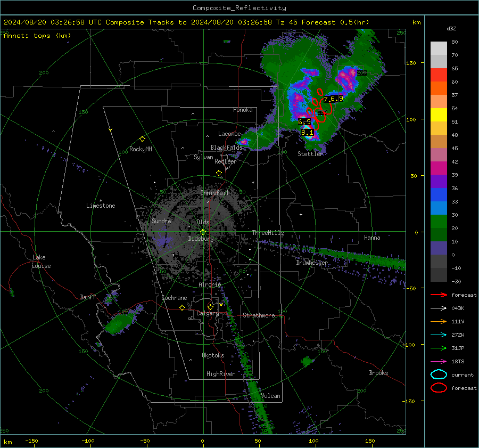
Task: Click the HighRiver town label
Action: [221, 374]
